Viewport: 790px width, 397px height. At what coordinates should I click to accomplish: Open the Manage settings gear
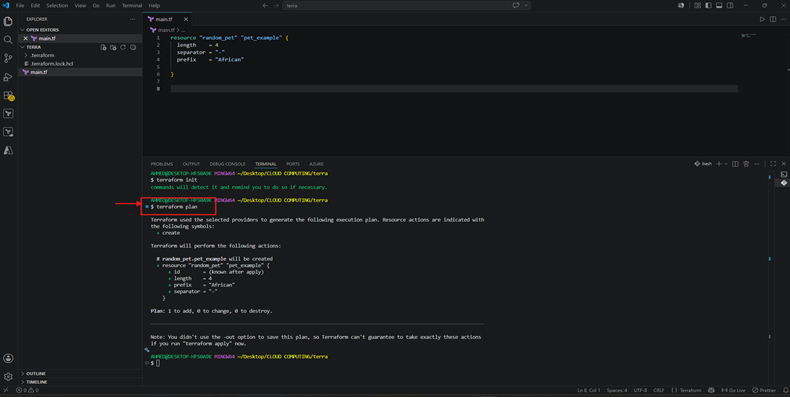8,376
